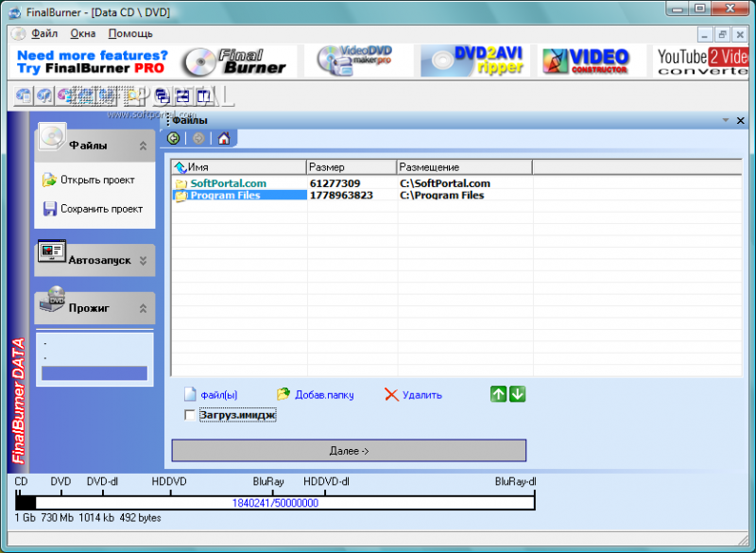Click the Program Files folder icon in list
Screen dimensions: 756x553
[x=180, y=196]
